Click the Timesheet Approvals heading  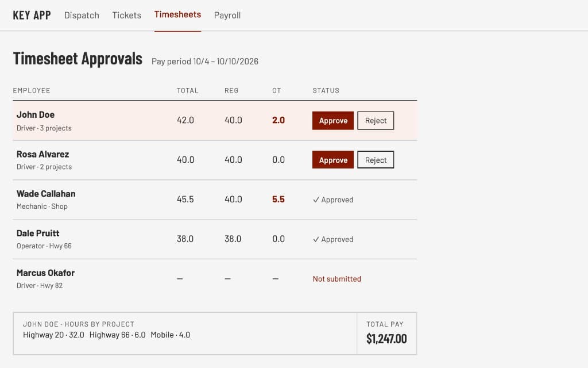pyautogui.click(x=78, y=59)
